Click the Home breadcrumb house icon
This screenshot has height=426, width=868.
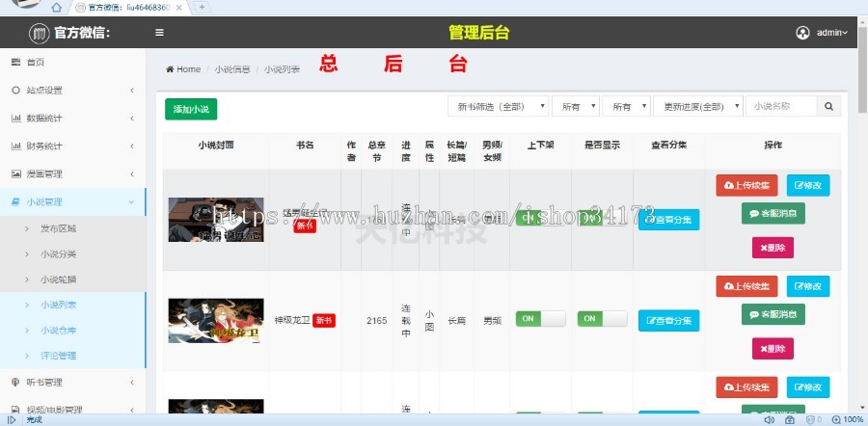pyautogui.click(x=170, y=69)
